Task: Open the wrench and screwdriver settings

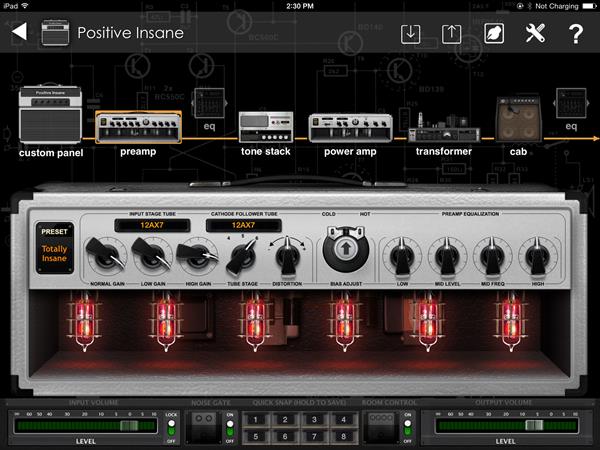Action: [x=535, y=33]
